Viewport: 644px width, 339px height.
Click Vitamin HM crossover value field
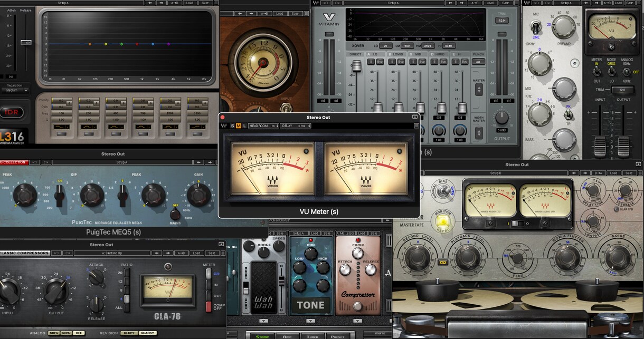427,46
